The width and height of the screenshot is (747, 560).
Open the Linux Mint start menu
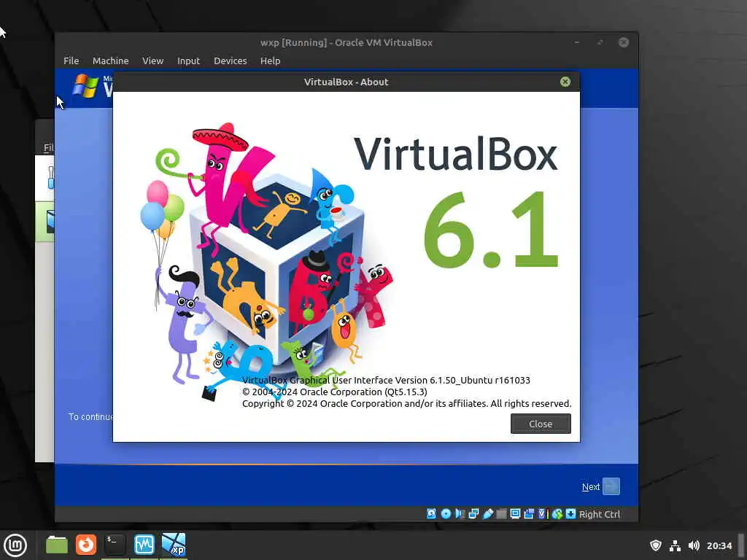coord(15,545)
